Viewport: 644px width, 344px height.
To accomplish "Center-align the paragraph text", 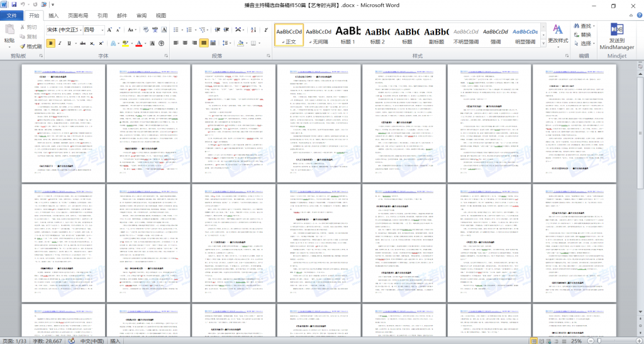I will pyautogui.click(x=186, y=43).
